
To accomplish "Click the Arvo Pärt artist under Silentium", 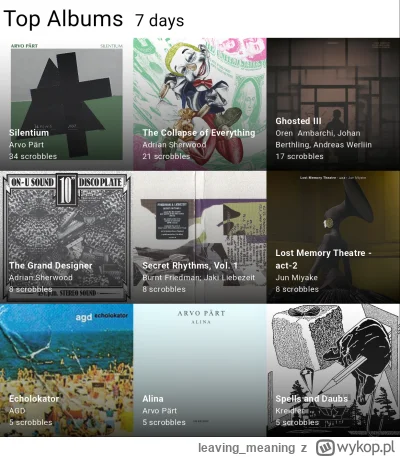I will click(26, 145).
